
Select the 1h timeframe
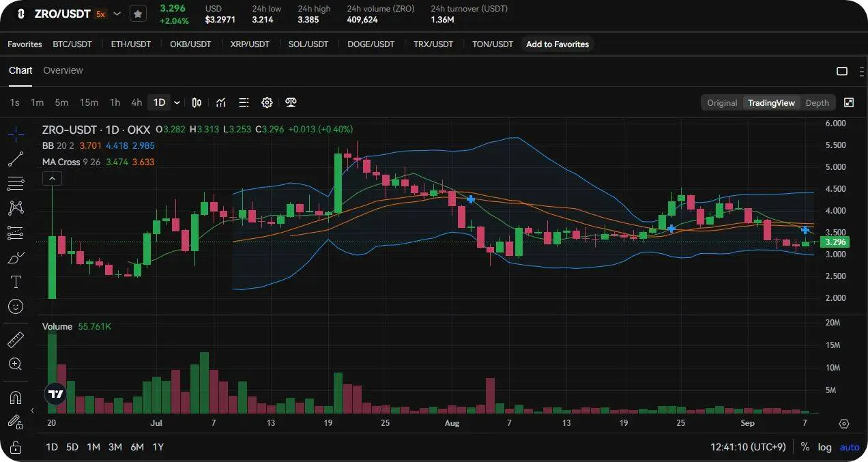(x=115, y=102)
